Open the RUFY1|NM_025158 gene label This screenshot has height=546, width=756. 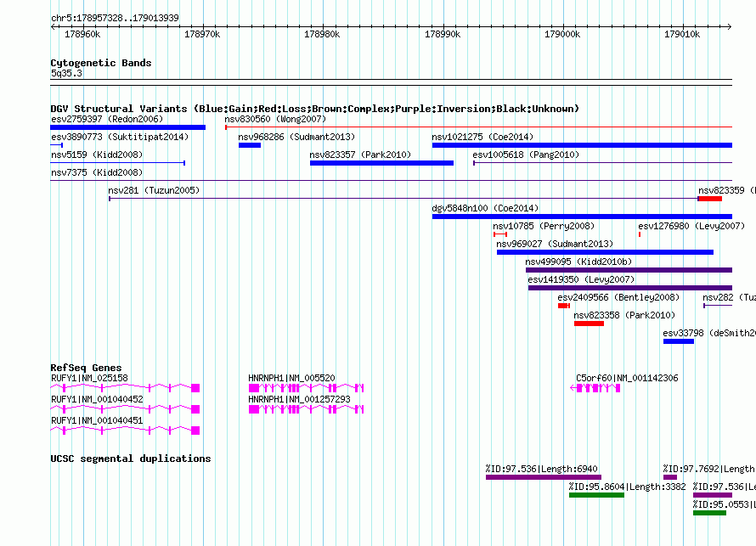click(x=90, y=379)
